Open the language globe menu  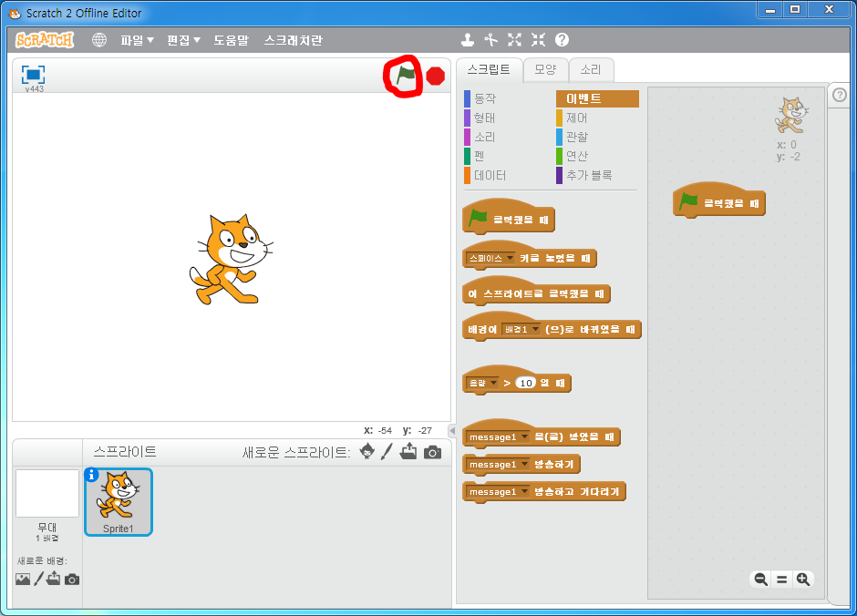pyautogui.click(x=99, y=40)
